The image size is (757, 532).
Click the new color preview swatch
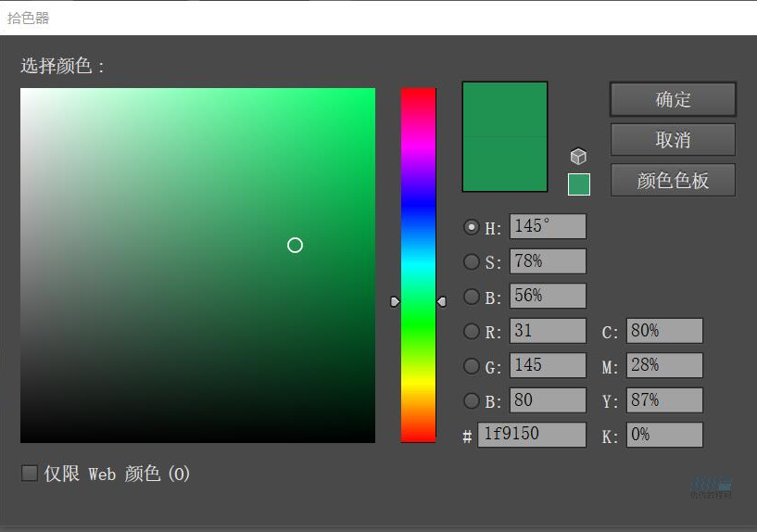505,109
